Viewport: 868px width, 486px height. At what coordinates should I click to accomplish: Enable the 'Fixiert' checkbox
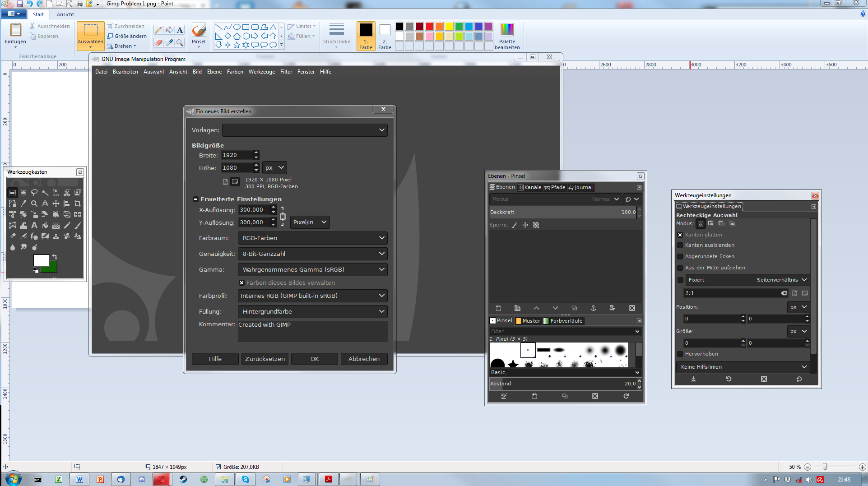click(x=680, y=280)
